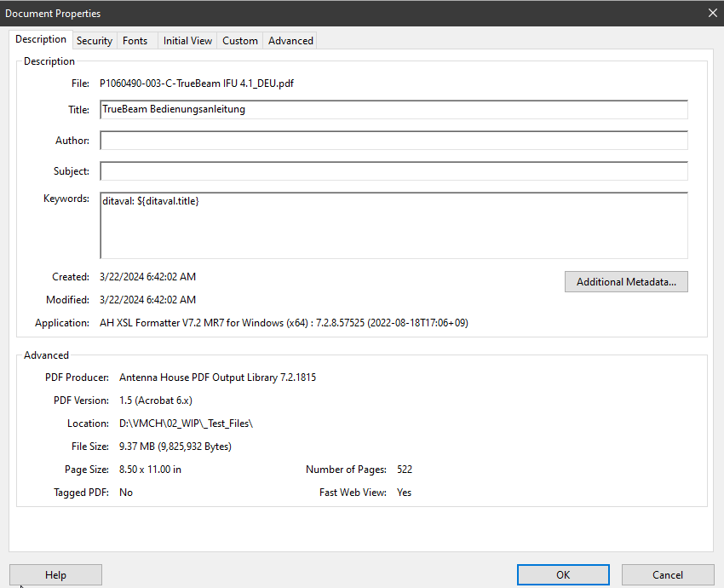Click the Title input field
This screenshot has width=724, height=588.
pos(394,109)
